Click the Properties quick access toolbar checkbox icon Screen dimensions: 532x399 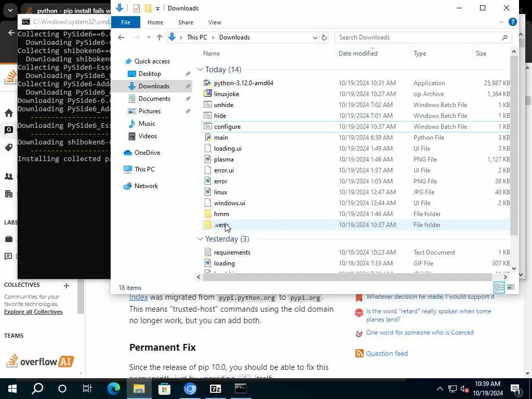137,8
